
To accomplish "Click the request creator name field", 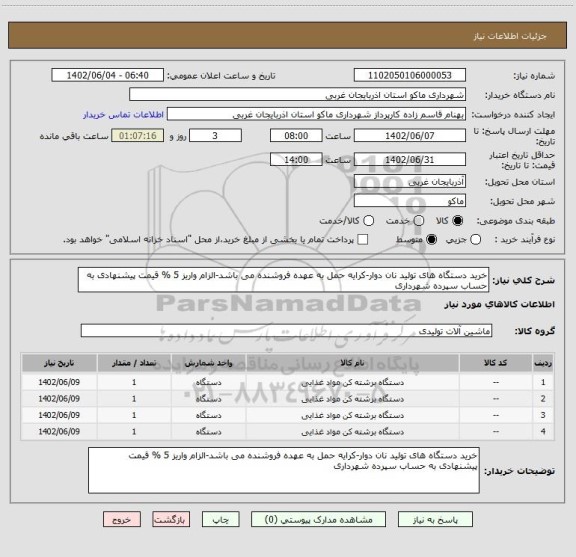I will point(316,114).
